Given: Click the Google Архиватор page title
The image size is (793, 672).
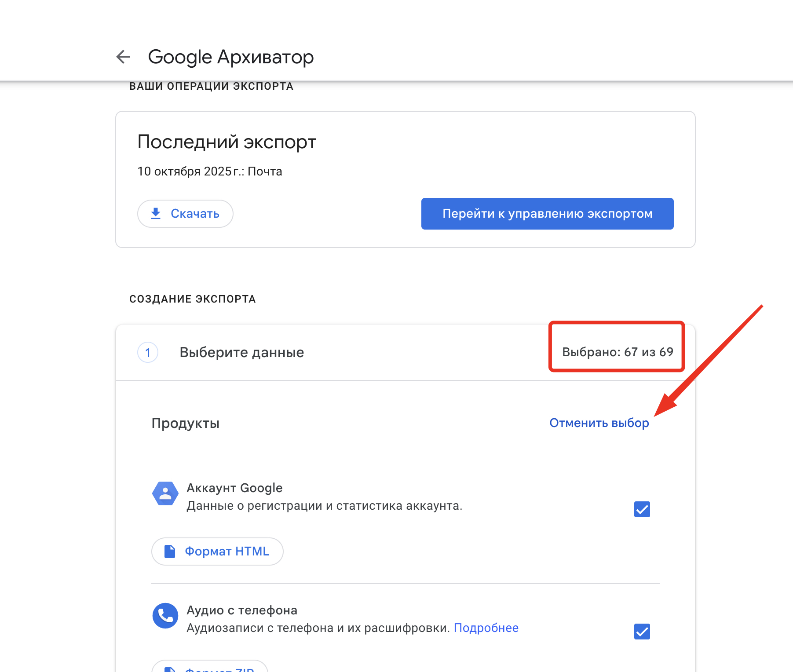Looking at the screenshot, I should (230, 57).
